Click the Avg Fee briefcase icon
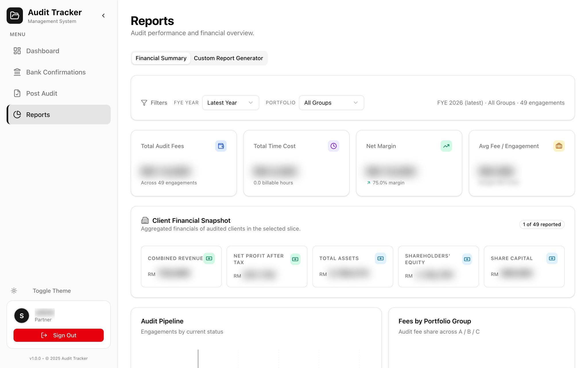The height and width of the screenshot is (368, 588). tap(559, 146)
